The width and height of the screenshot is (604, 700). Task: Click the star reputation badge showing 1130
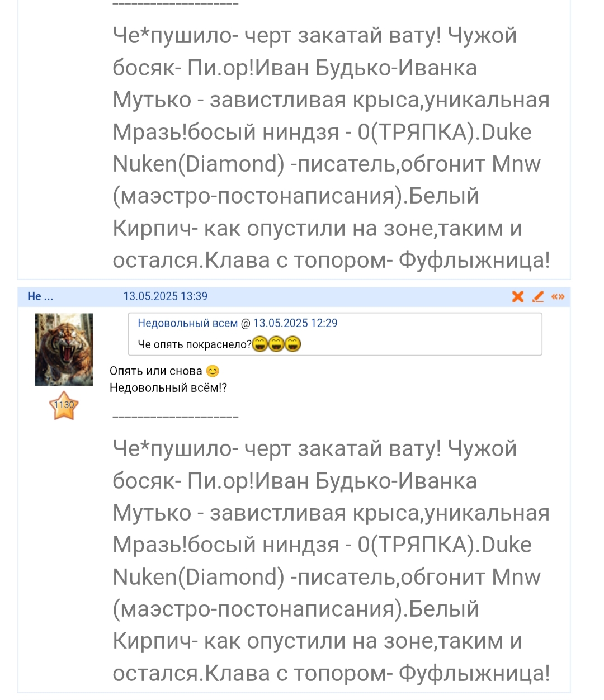[x=64, y=406]
